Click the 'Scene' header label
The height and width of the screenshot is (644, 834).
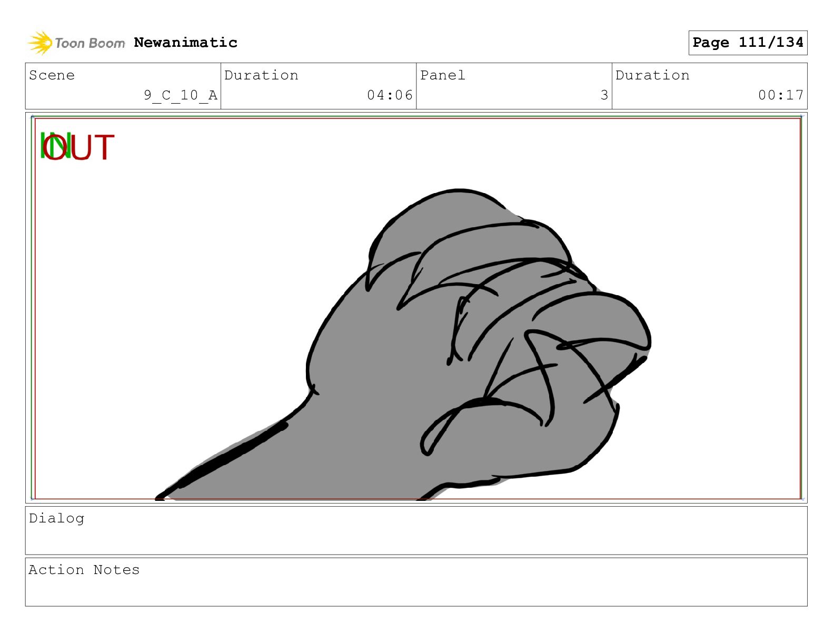[x=52, y=75]
